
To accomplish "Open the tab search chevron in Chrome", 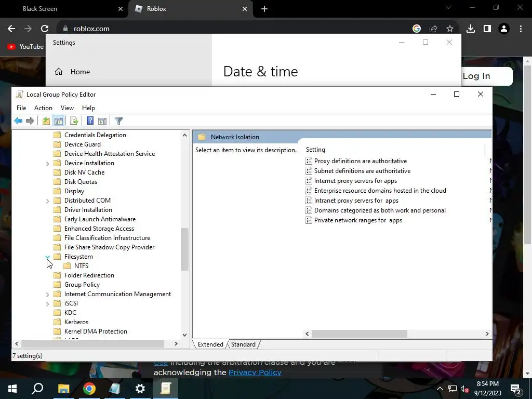I will click(x=448, y=7).
